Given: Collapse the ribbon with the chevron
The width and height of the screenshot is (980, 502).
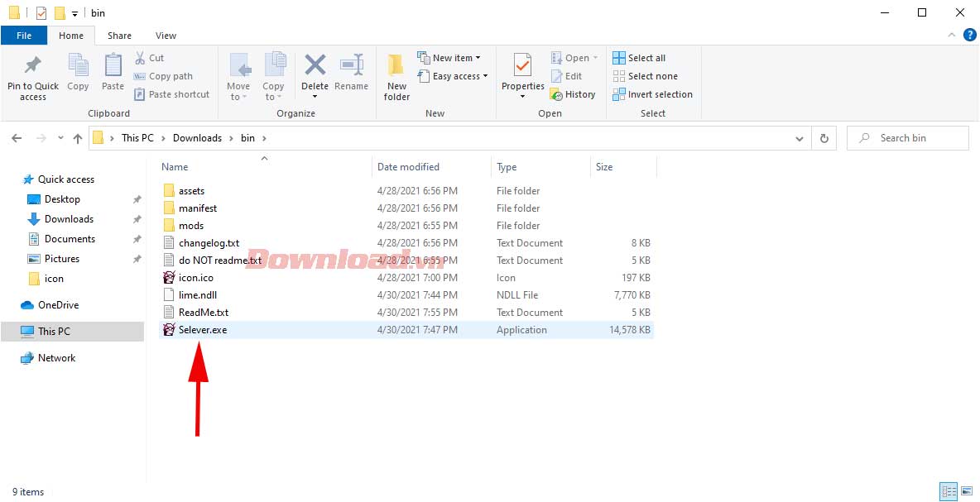Looking at the screenshot, I should coord(952,36).
